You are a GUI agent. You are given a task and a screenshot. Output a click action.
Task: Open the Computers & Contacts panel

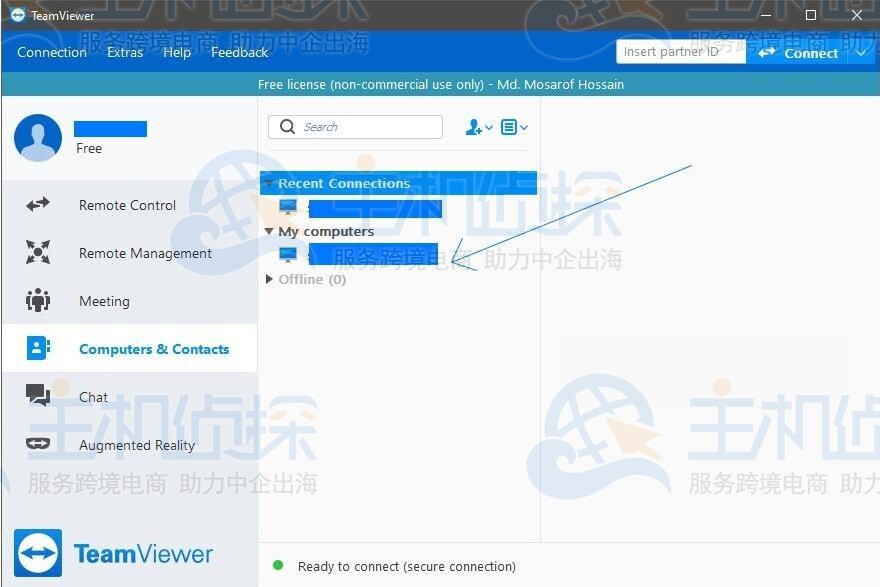tap(38, 348)
